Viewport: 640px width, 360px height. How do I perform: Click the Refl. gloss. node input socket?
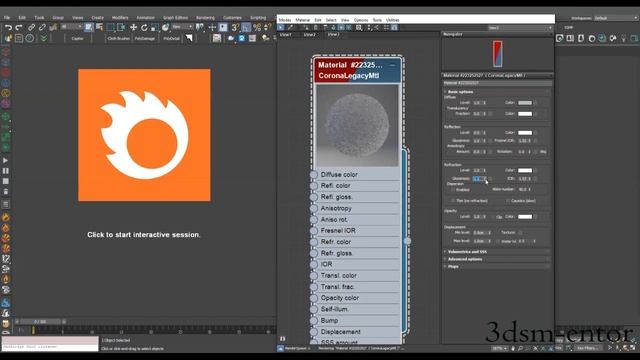[x=313, y=197]
